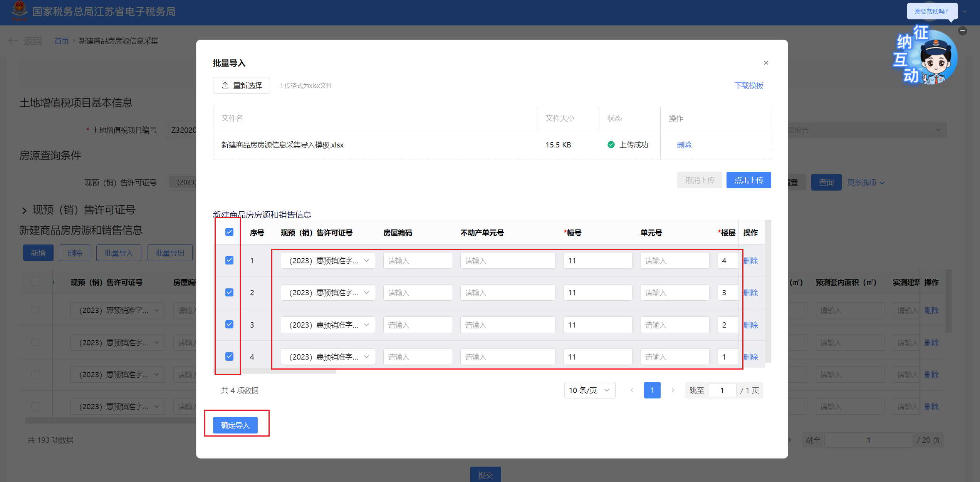Viewport: 980px width, 482px height.
Task: Click the green 上传成功 status icon
Action: point(611,145)
